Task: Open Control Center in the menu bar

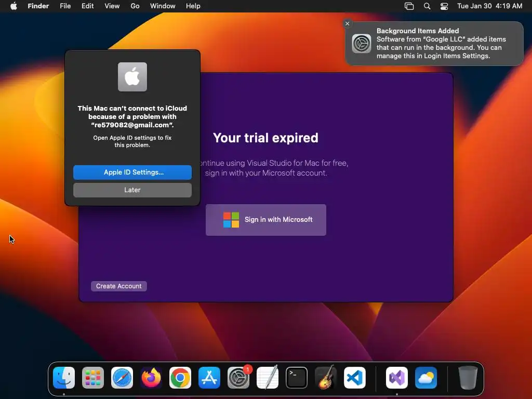Action: coord(444,6)
